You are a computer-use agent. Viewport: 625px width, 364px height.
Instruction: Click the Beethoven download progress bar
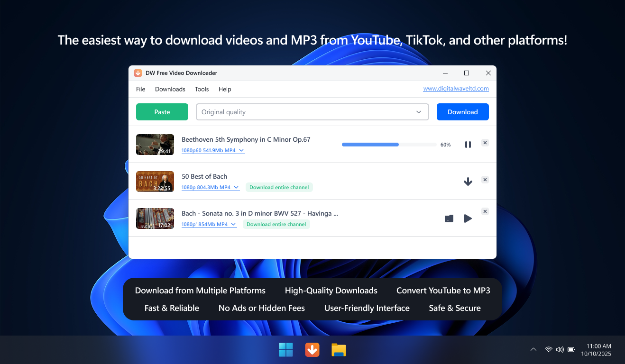[389, 144]
